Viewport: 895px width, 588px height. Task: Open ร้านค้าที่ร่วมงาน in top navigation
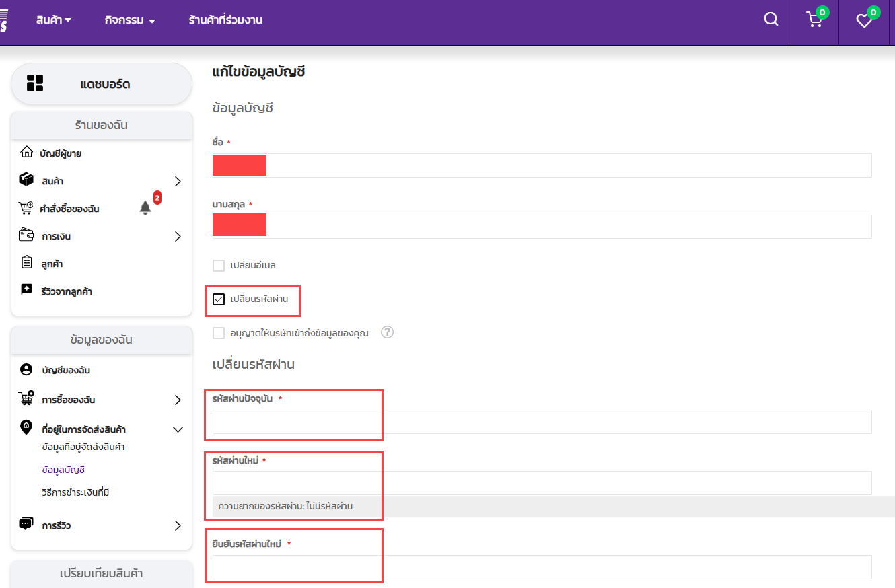click(225, 20)
